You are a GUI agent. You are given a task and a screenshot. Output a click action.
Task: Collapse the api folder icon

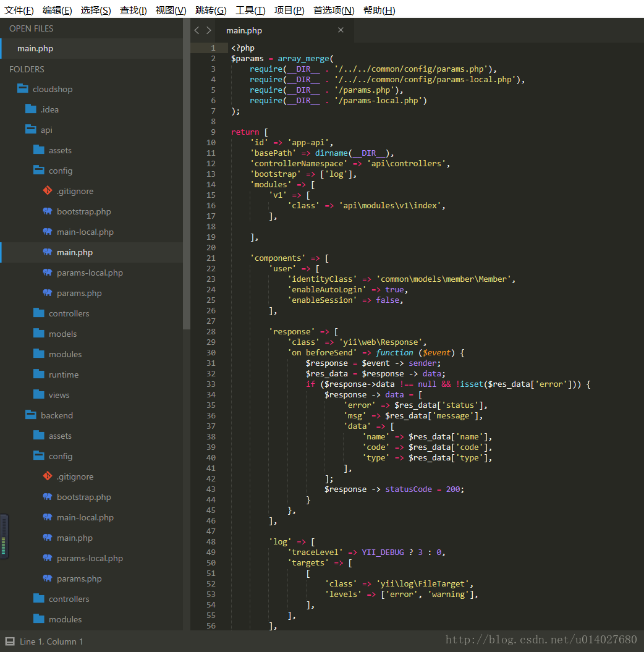[x=31, y=129]
